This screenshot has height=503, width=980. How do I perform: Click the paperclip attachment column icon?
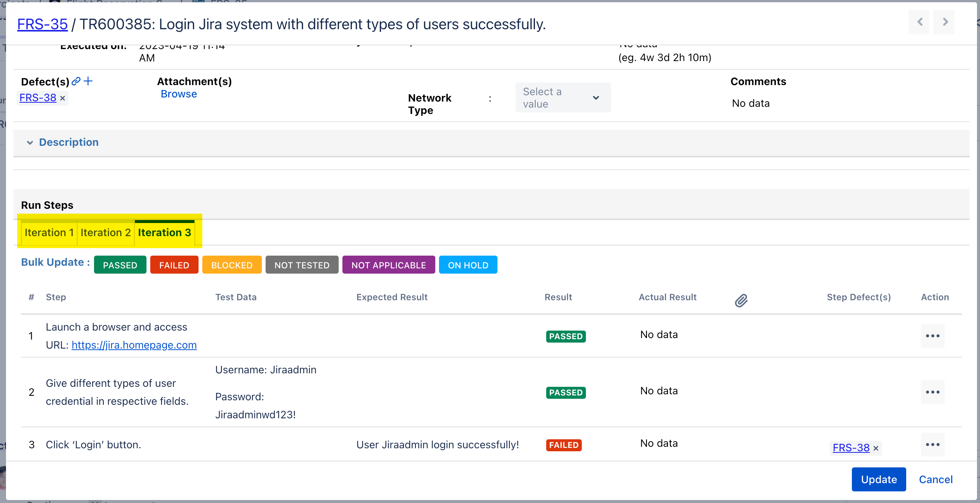[741, 301]
